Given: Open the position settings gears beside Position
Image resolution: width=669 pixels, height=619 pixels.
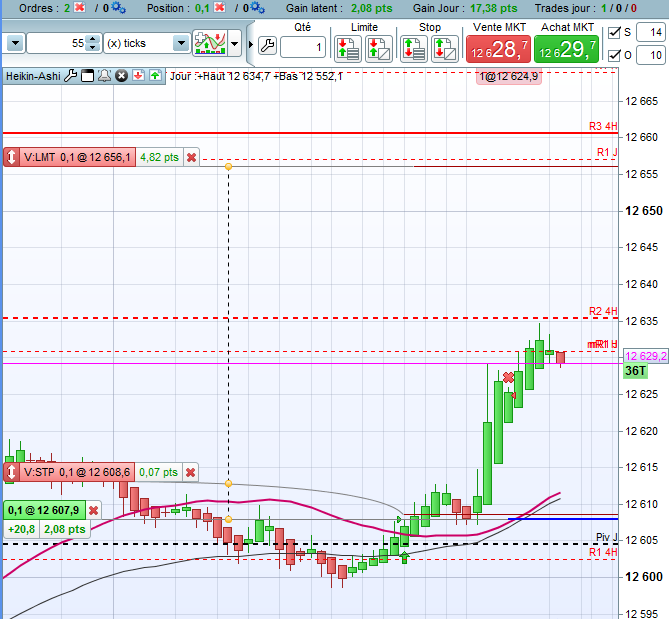Looking at the screenshot, I should [x=257, y=7].
